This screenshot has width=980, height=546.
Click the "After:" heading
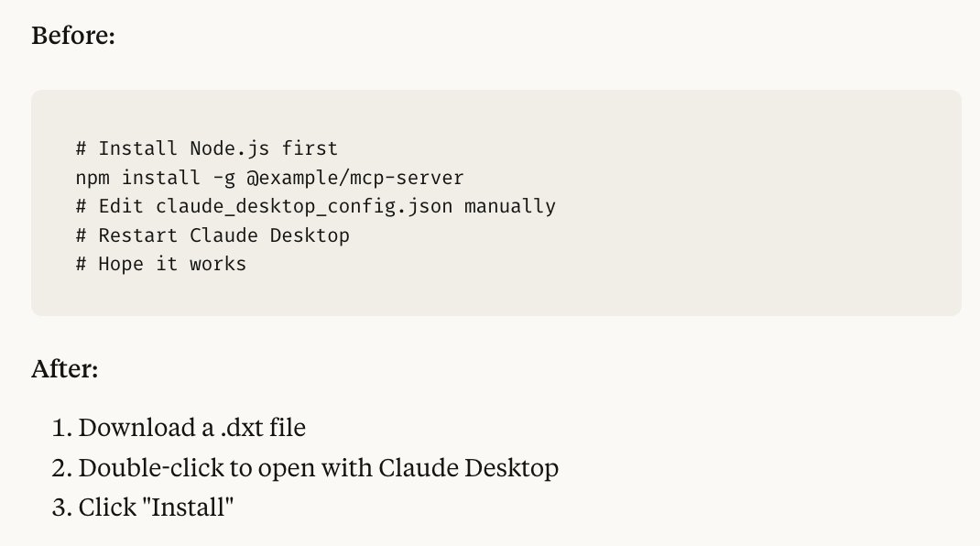click(65, 369)
